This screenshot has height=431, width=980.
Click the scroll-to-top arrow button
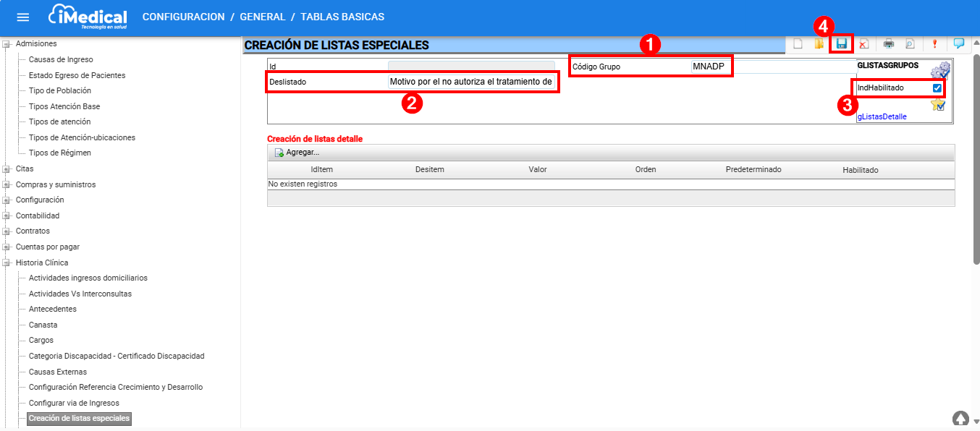[x=960, y=419]
